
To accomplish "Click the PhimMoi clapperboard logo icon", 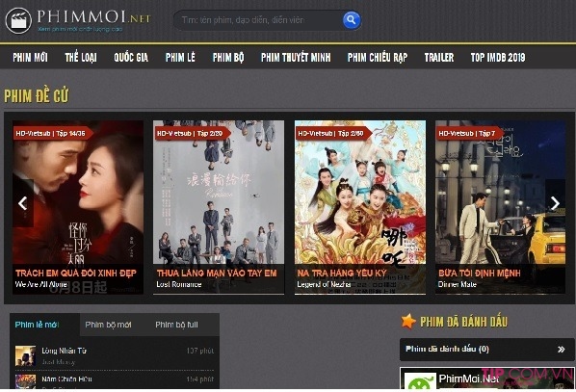I will click(x=18, y=20).
